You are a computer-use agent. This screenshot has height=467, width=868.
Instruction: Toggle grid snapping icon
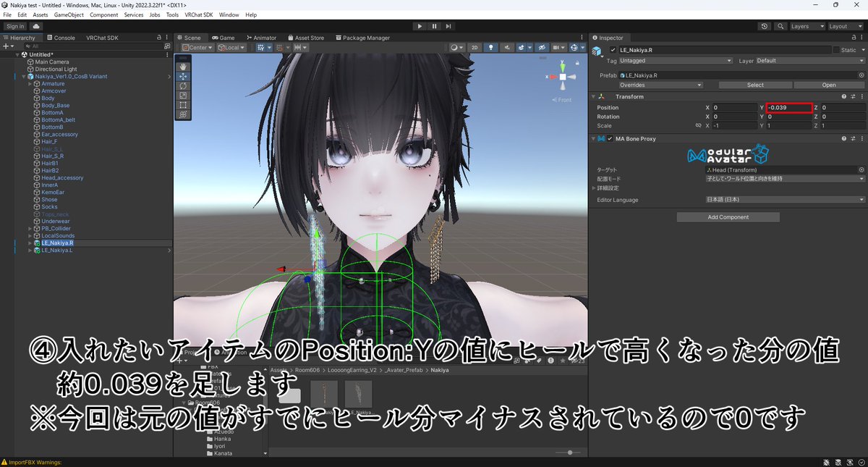click(263, 47)
